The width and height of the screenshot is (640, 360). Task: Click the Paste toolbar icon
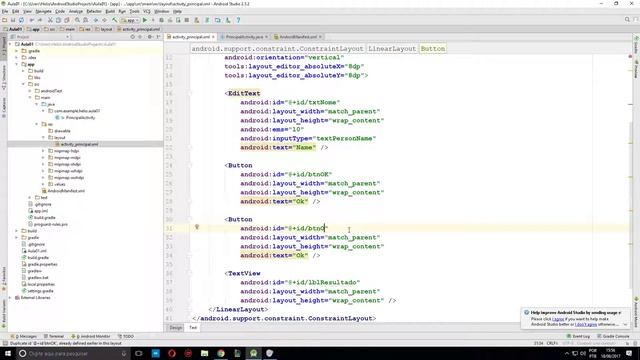[x=67, y=20]
